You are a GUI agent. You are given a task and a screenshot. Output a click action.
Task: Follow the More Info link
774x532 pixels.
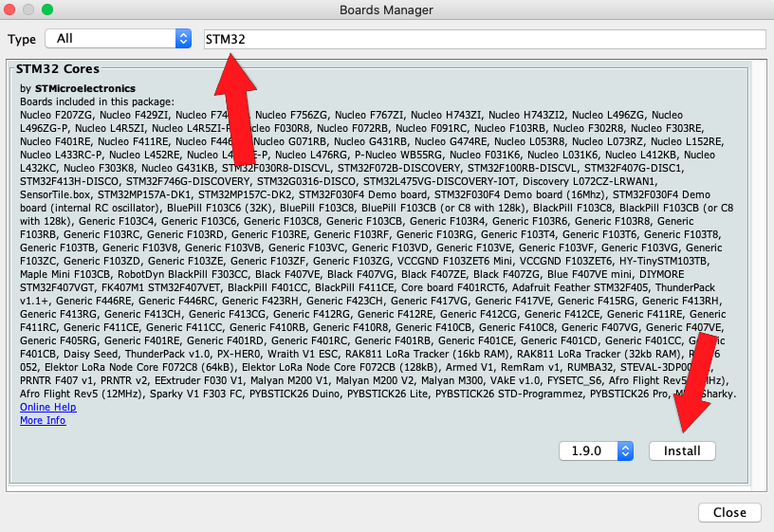pyautogui.click(x=43, y=420)
